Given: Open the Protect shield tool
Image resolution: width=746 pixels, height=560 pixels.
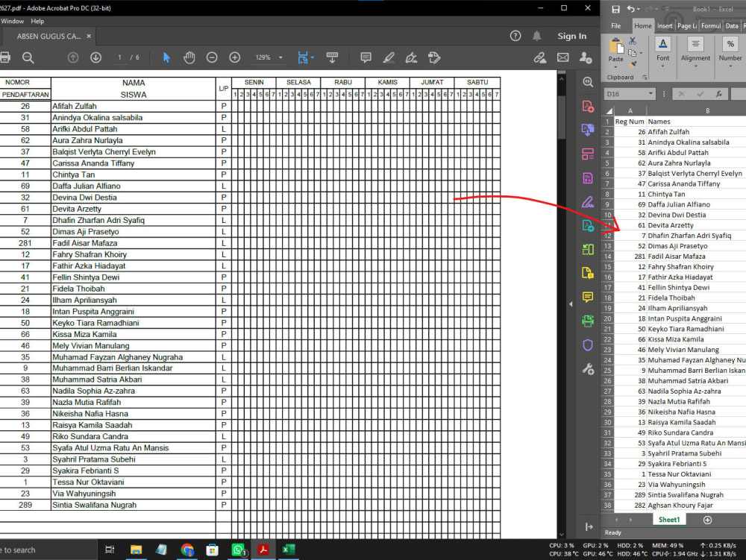Looking at the screenshot, I should click(588, 345).
